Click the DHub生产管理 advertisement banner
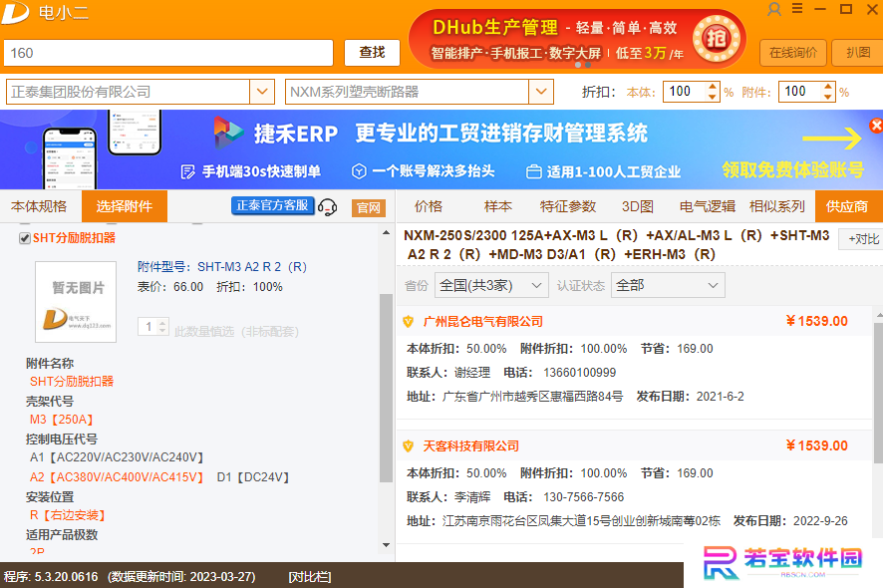 point(577,39)
